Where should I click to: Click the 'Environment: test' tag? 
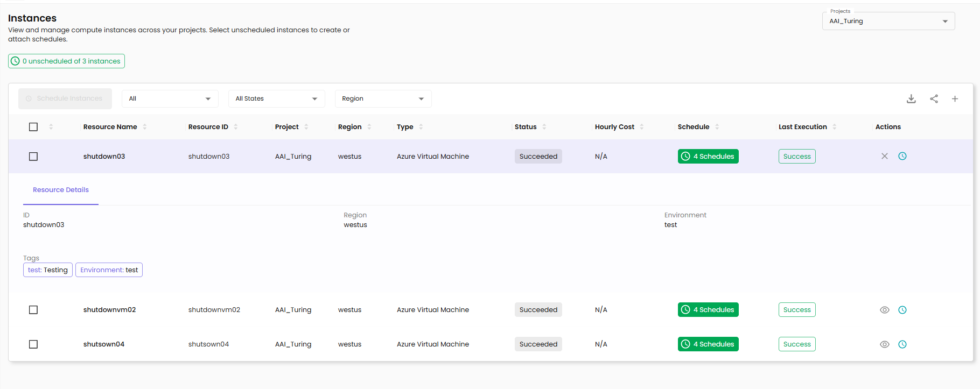point(109,270)
